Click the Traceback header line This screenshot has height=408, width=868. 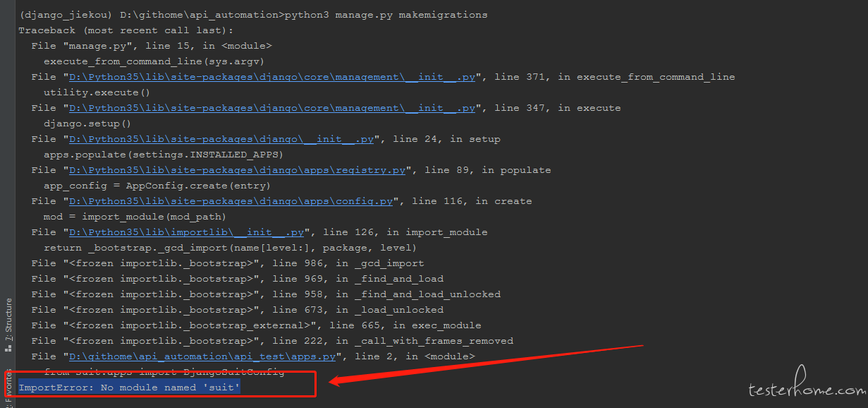coord(126,30)
